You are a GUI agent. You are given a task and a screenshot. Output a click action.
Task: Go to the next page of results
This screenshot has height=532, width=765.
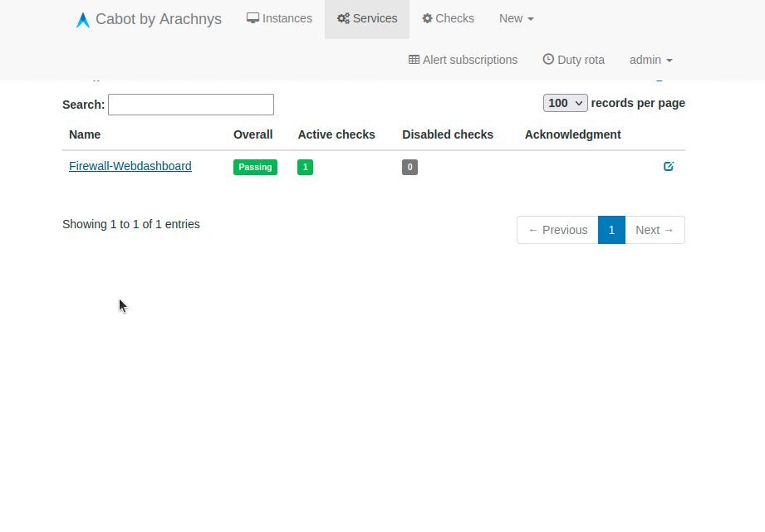pos(654,230)
